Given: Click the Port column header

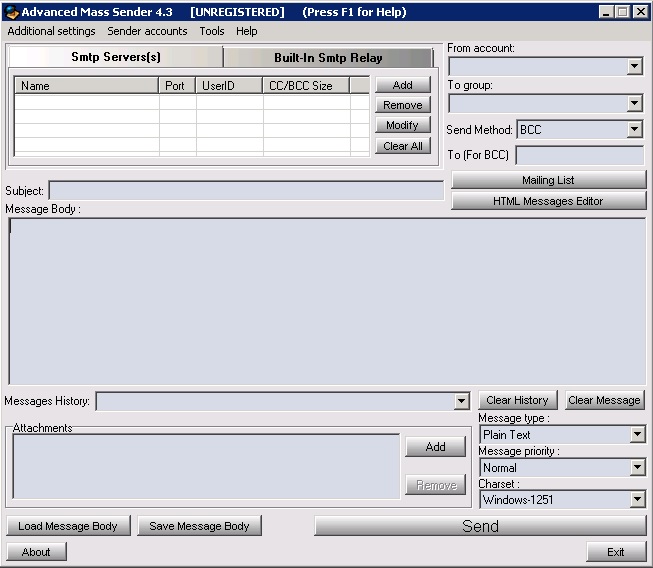Looking at the screenshot, I should pyautogui.click(x=177, y=85).
